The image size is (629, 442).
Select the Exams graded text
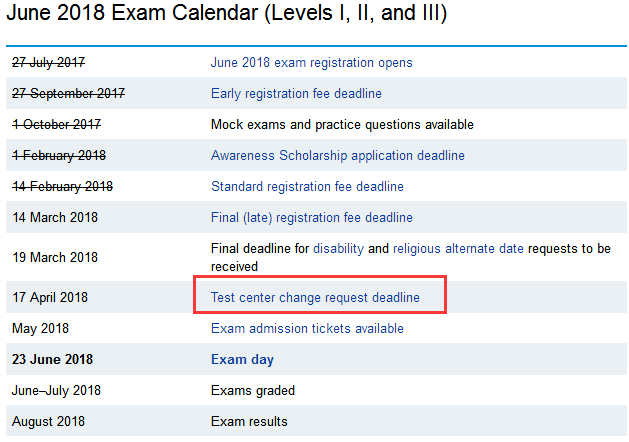253,390
